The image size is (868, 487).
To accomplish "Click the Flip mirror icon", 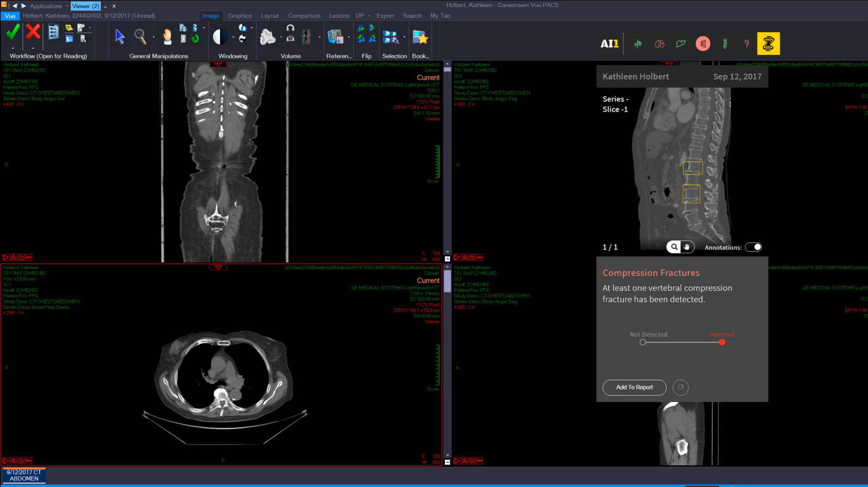I will 366,33.
